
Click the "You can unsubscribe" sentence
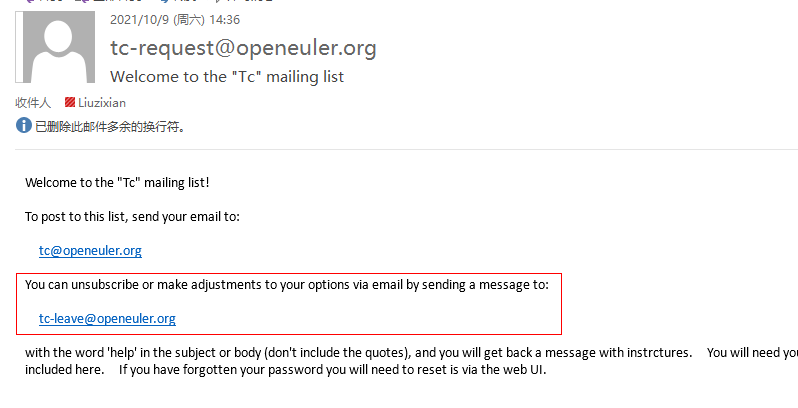(x=286, y=285)
